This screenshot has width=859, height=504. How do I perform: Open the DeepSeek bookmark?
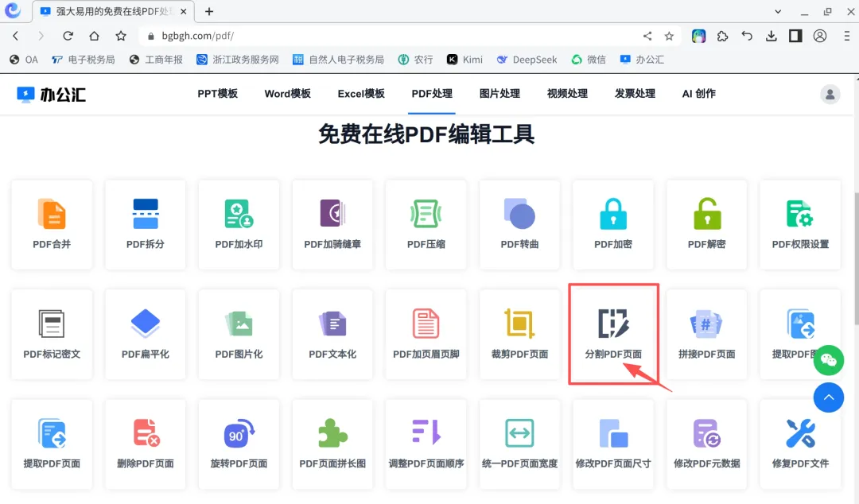(527, 60)
